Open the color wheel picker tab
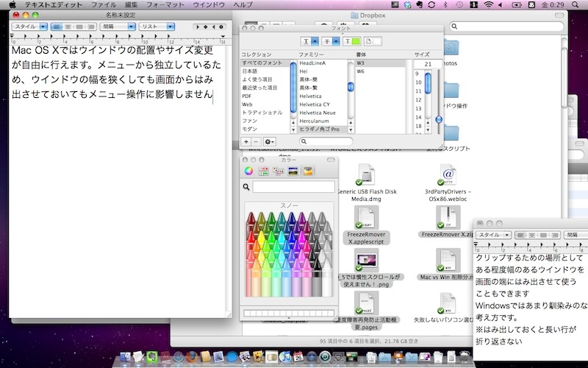This screenshot has height=368, width=588. (249, 171)
